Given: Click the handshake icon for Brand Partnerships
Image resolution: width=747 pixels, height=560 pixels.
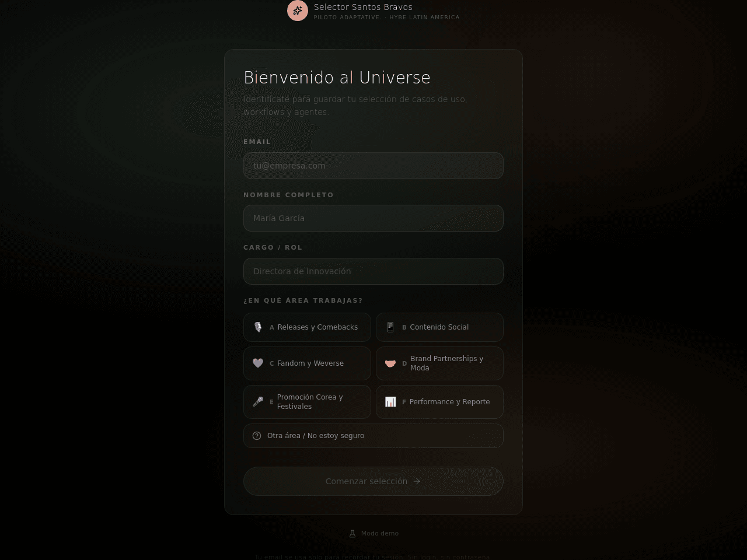Looking at the screenshot, I should coord(390,363).
